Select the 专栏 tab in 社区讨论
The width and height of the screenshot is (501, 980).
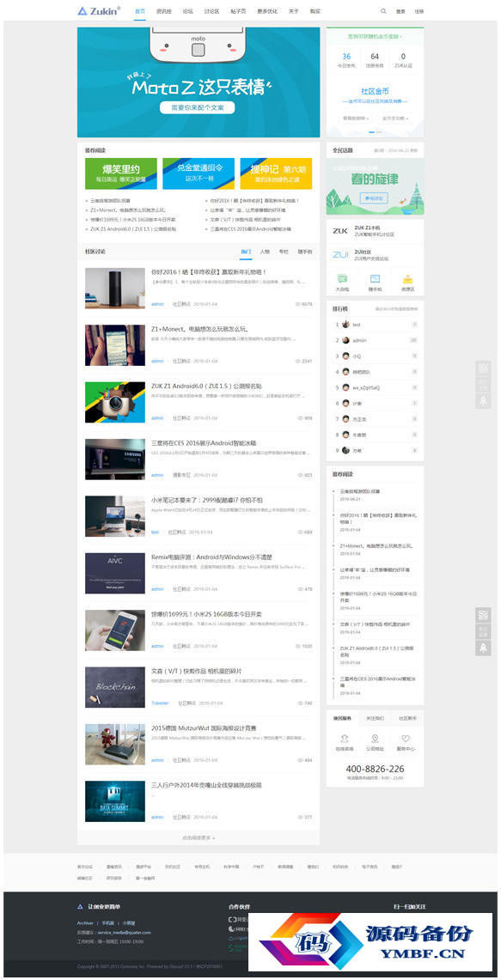(x=284, y=252)
